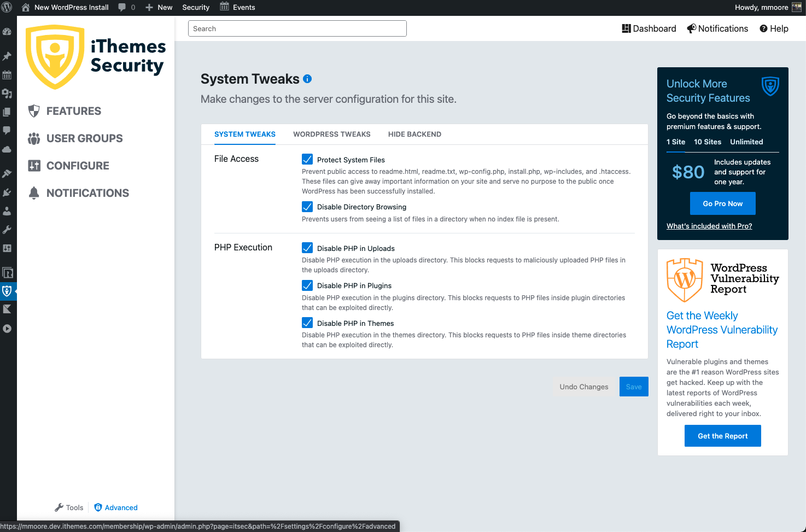Open Plugins via the plug sidebar icon
806x532 pixels.
7,192
